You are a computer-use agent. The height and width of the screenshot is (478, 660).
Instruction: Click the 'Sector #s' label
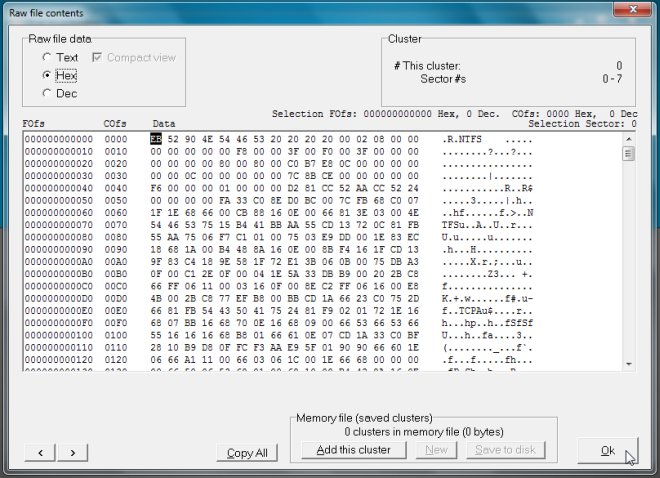pos(443,79)
